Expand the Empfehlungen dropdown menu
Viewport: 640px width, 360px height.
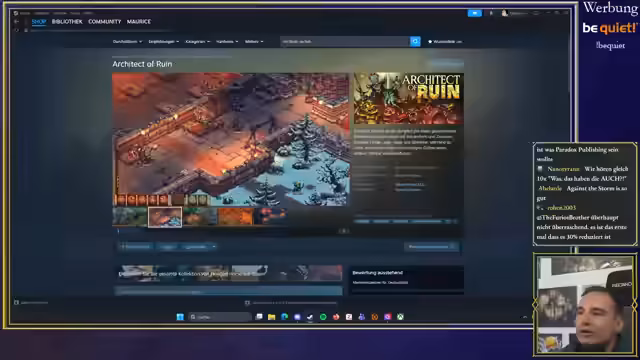164,42
